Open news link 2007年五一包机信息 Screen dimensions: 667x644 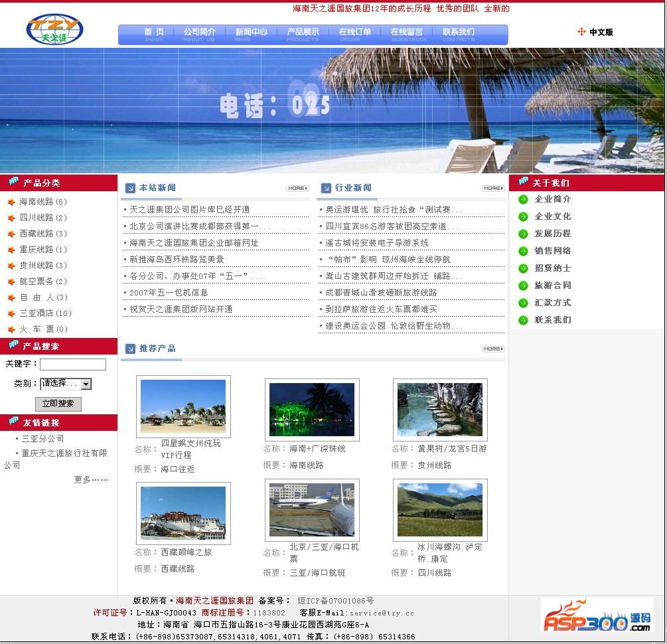pos(169,293)
